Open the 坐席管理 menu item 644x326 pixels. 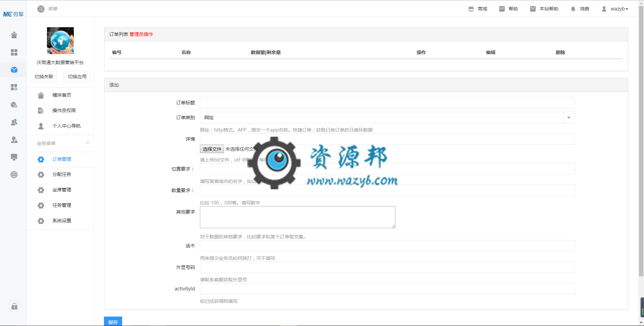[62, 190]
